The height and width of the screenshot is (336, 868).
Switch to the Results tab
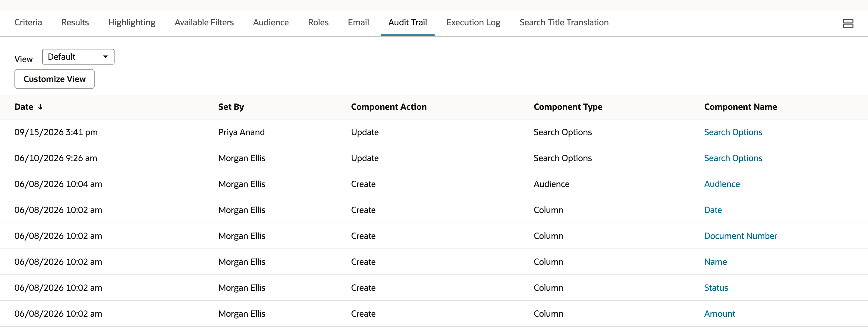75,22
